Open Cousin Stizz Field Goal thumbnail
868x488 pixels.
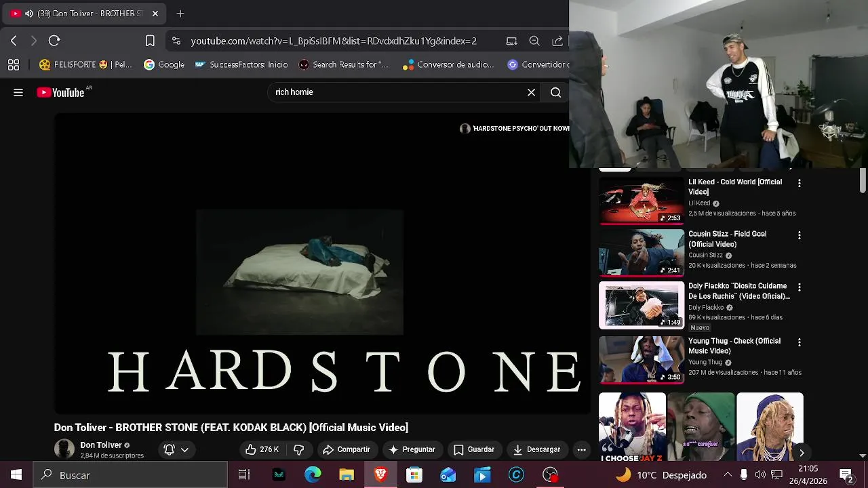click(x=642, y=253)
